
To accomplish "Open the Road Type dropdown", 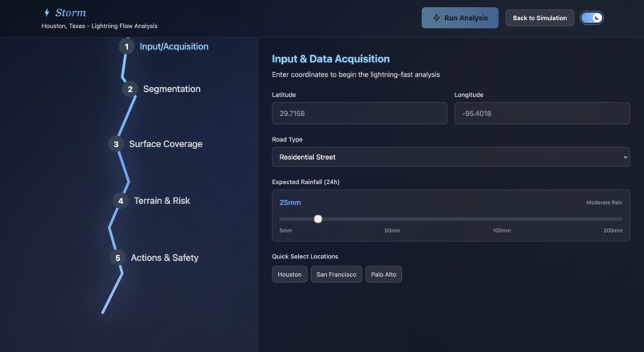I will [x=451, y=157].
